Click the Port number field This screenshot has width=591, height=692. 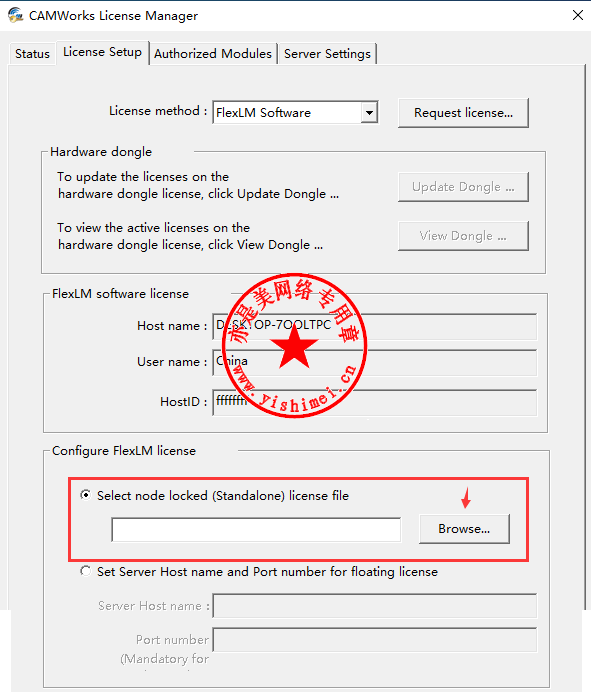coord(374,639)
